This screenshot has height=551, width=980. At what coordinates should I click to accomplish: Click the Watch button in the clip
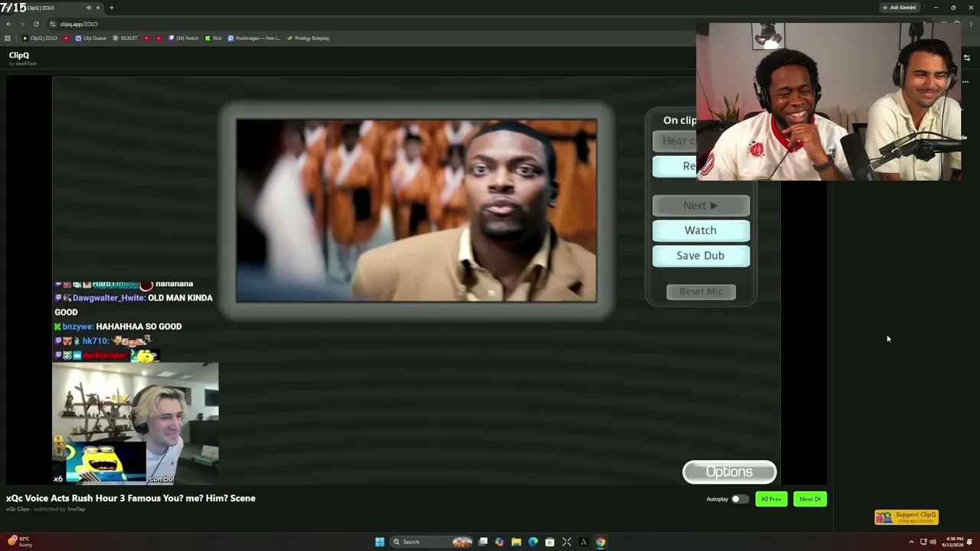(701, 230)
